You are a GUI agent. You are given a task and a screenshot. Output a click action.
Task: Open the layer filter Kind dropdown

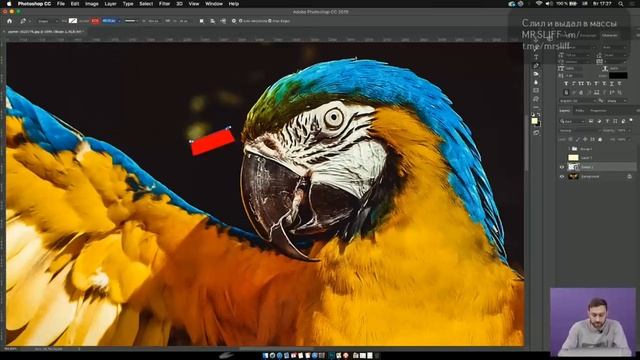click(572, 121)
